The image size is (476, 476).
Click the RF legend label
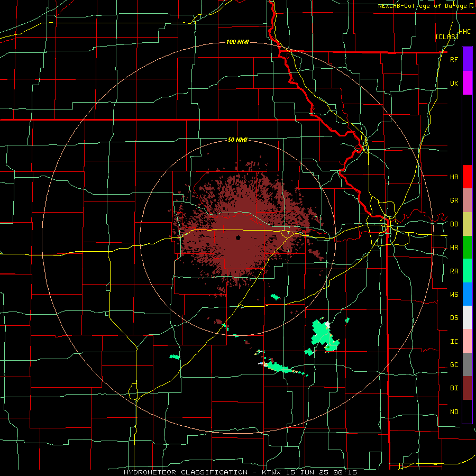click(454, 59)
